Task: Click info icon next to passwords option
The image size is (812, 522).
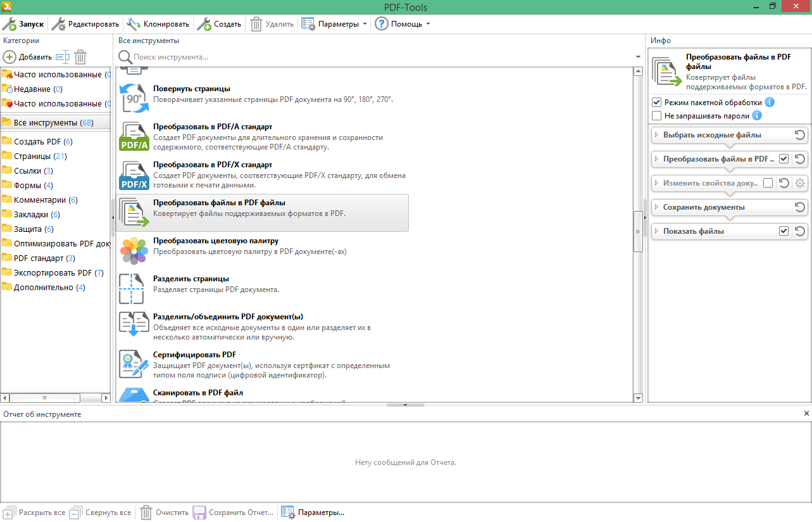Action: click(x=756, y=116)
